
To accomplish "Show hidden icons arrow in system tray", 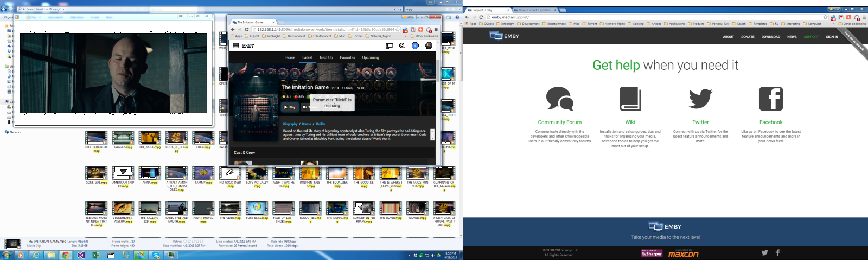I will (x=409, y=255).
